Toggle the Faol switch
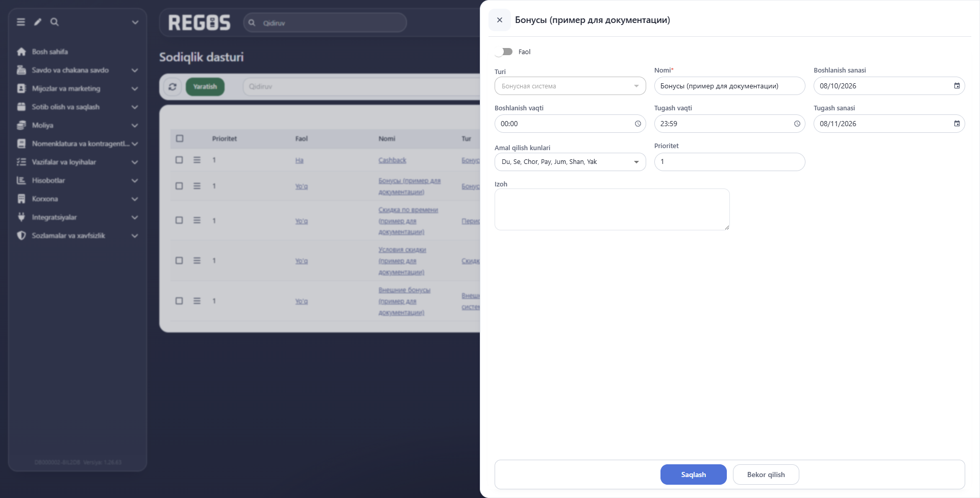The image size is (980, 498). point(504,52)
